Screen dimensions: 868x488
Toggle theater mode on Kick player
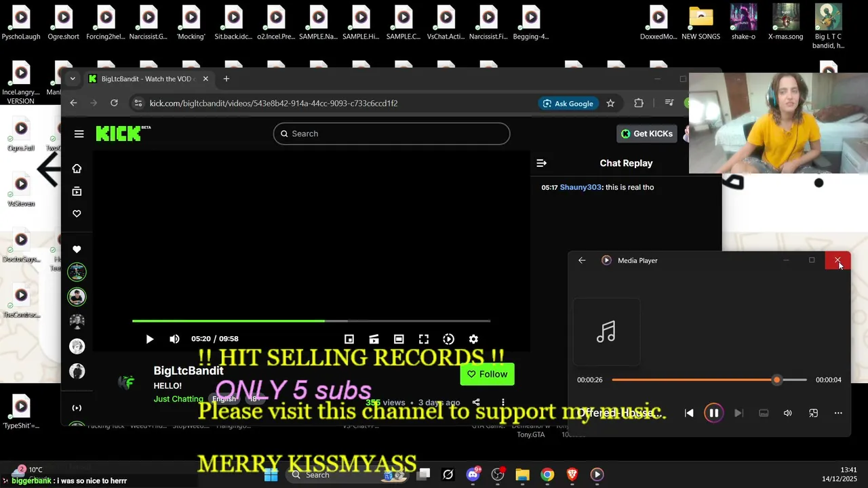pyautogui.click(x=399, y=339)
